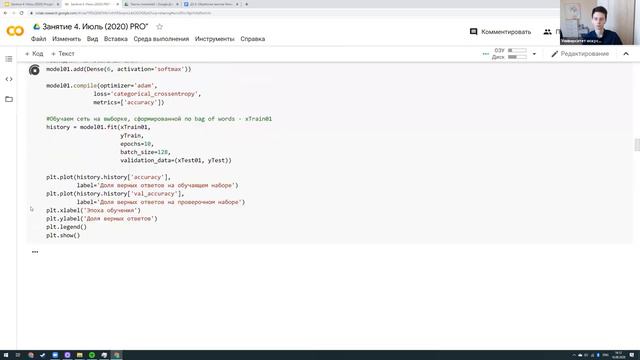Click the plt.xlabel code line

coord(93,211)
